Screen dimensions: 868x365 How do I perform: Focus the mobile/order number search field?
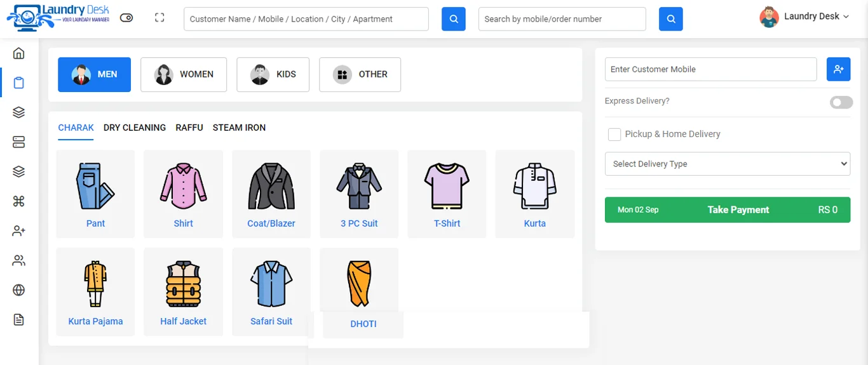562,19
